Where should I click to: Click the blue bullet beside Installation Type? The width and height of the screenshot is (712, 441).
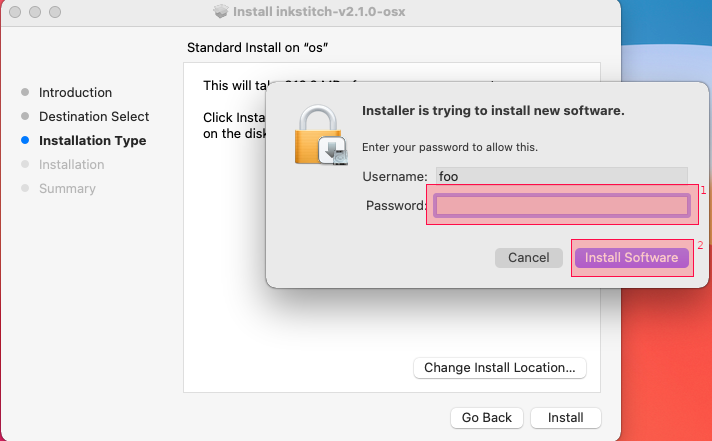25,140
